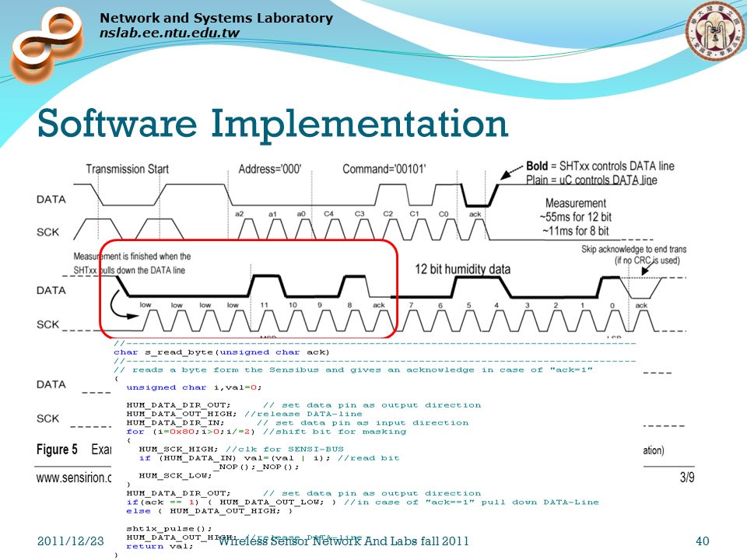Image resolution: width=747 pixels, height=560 pixels.
Task: Open the www.sensirion link in the footer
Action: (73, 478)
